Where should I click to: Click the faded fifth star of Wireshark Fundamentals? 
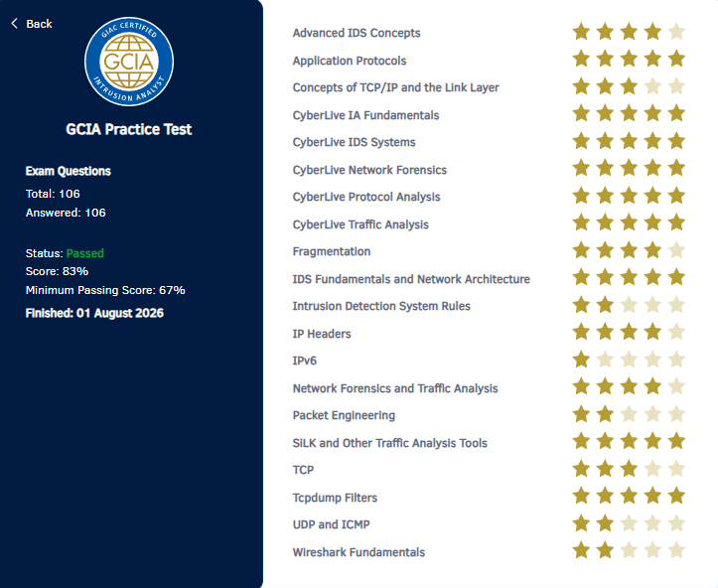tap(676, 550)
